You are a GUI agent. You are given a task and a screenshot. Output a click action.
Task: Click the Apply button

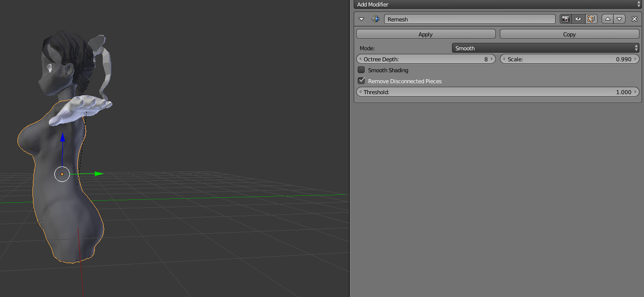pyautogui.click(x=426, y=34)
